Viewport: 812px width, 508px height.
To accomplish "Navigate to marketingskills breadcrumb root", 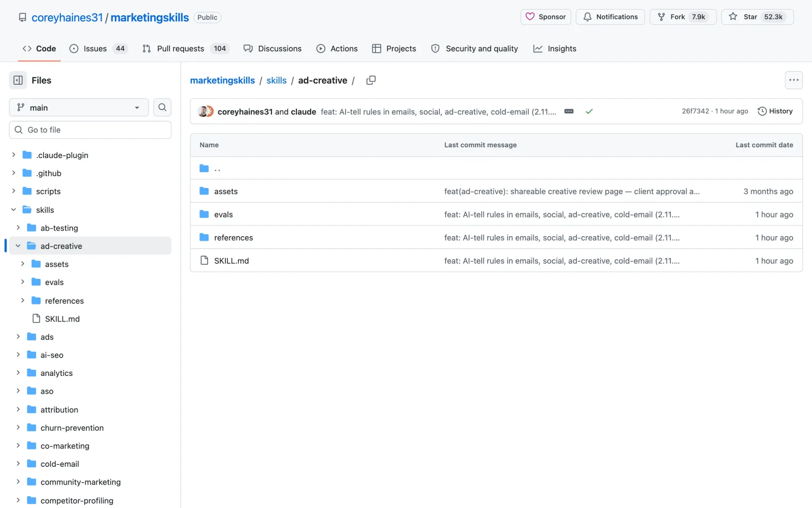I will point(222,80).
